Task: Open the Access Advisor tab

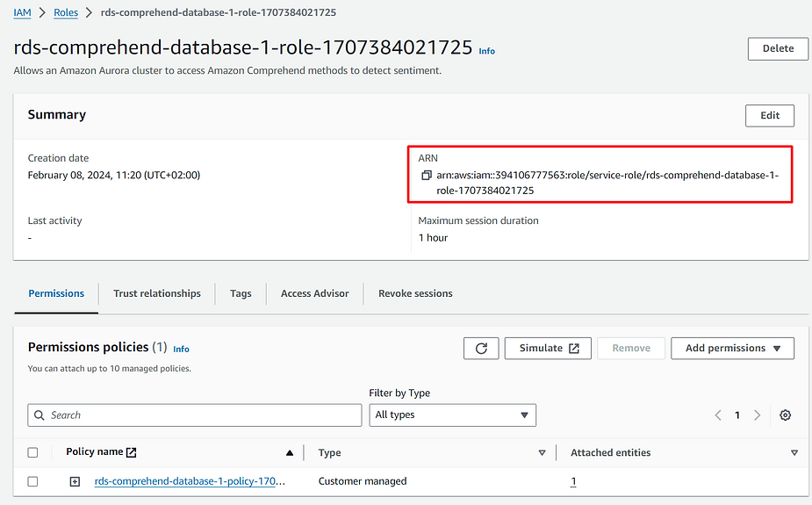Action: point(315,293)
